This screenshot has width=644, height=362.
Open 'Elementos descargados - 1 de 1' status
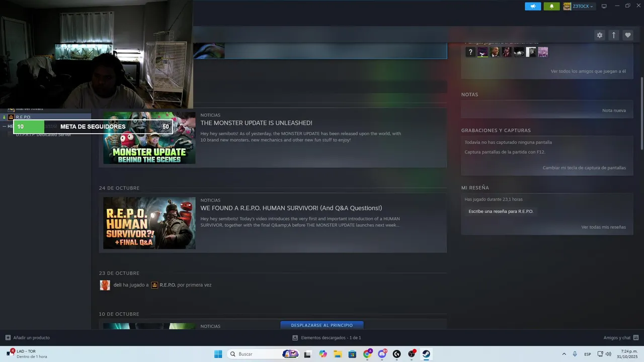click(331, 338)
